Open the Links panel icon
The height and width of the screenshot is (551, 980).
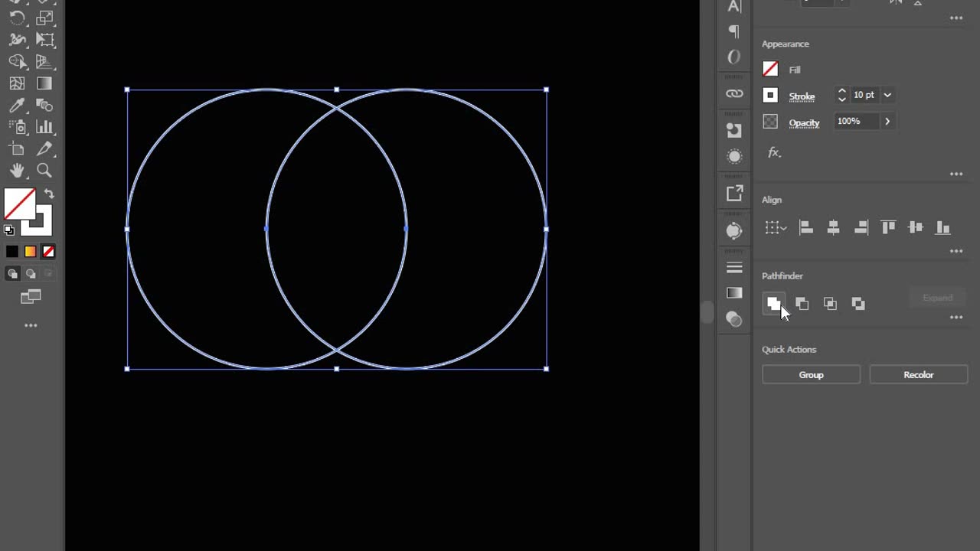[734, 94]
